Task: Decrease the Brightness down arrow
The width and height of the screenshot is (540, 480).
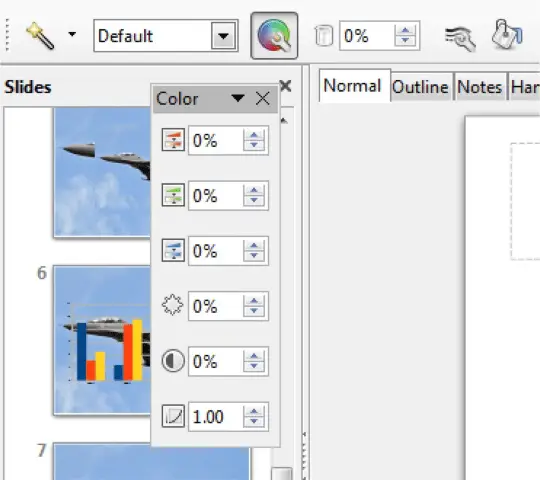Action: click(x=254, y=311)
